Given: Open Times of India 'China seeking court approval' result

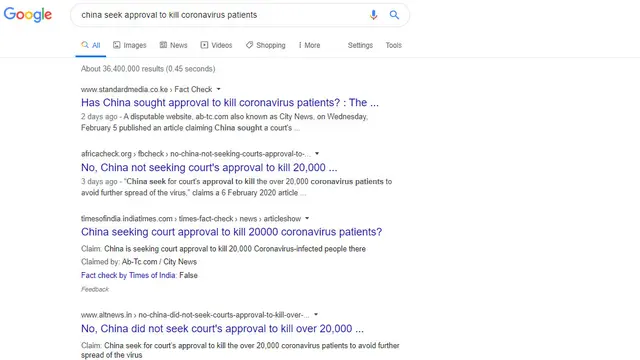Looking at the screenshot, I should 231,232.
